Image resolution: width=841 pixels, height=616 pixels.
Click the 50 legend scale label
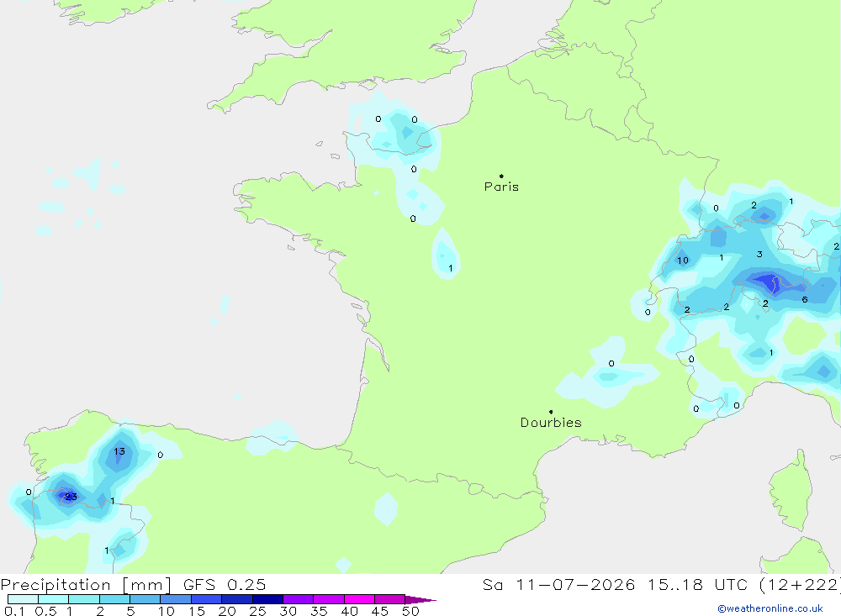pos(410,611)
